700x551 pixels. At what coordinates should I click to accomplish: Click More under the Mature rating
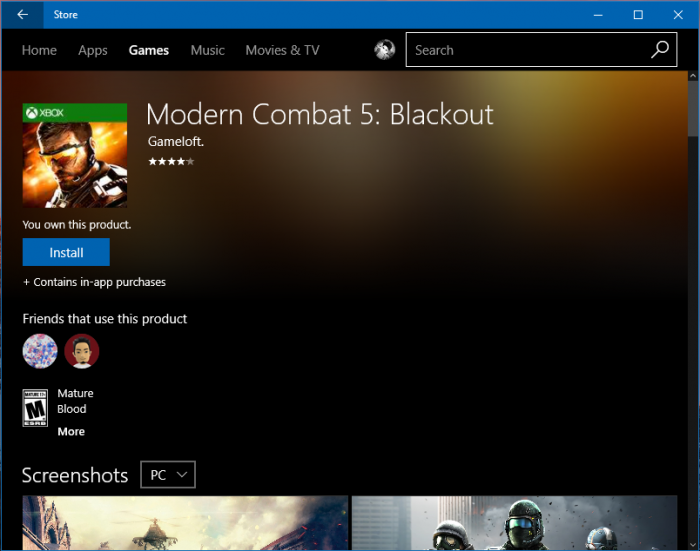click(x=71, y=431)
